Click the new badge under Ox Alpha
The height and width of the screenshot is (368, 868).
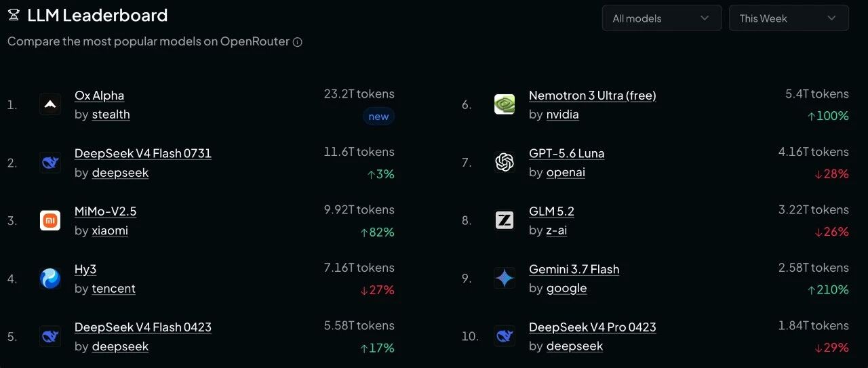tap(378, 117)
